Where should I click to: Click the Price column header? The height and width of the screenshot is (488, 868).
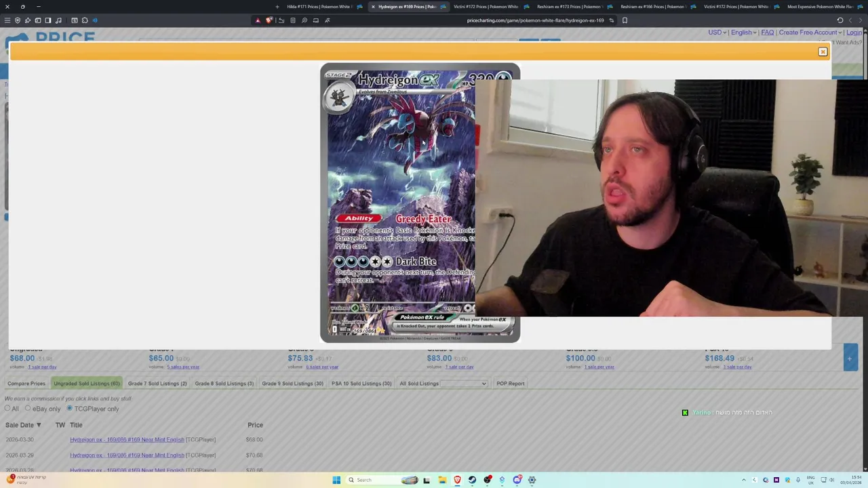[x=255, y=425]
